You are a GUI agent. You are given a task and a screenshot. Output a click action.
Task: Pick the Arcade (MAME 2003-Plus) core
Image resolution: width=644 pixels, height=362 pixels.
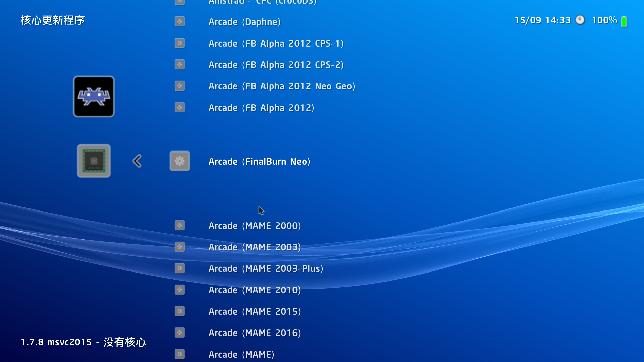266,269
